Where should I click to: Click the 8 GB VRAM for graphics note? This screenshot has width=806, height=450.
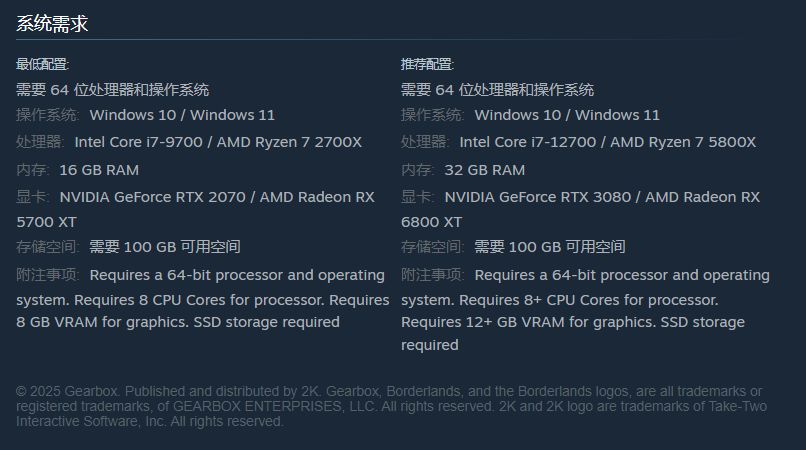tap(102, 322)
